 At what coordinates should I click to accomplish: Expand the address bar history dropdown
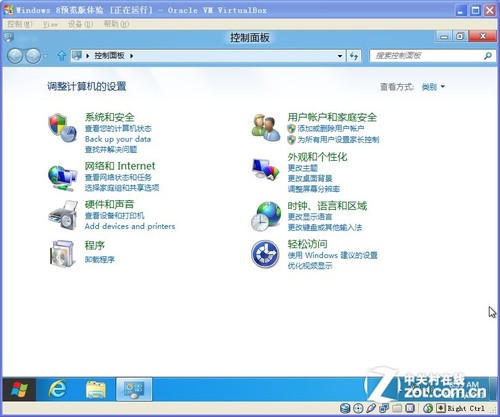coord(340,56)
